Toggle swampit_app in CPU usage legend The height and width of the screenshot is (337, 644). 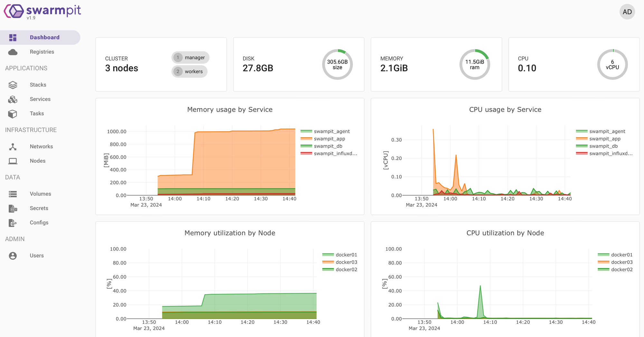click(x=598, y=139)
